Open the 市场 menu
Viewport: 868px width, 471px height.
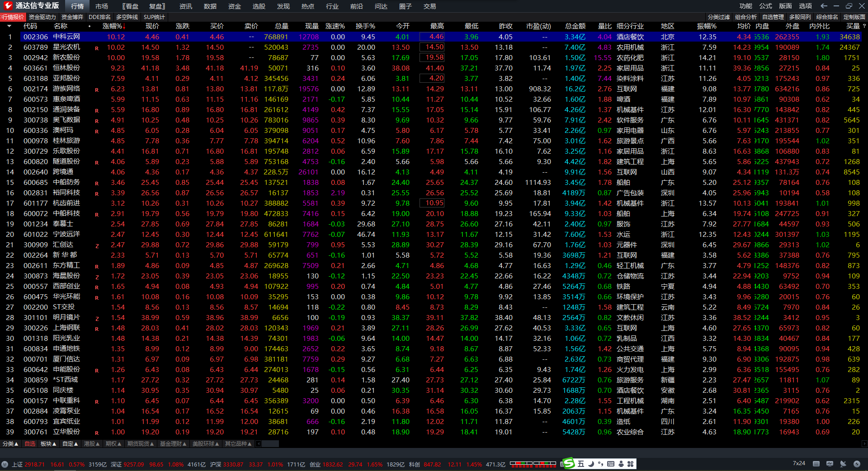tap(102, 6)
